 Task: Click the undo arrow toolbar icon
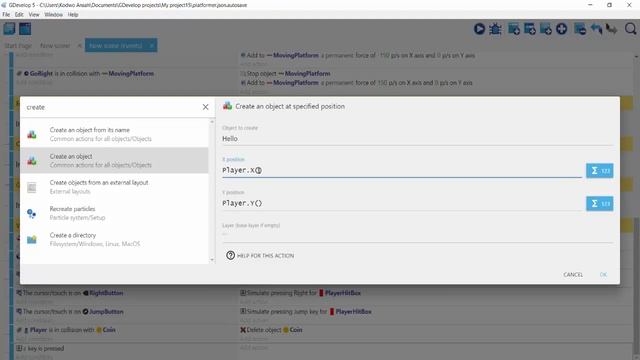click(596, 29)
